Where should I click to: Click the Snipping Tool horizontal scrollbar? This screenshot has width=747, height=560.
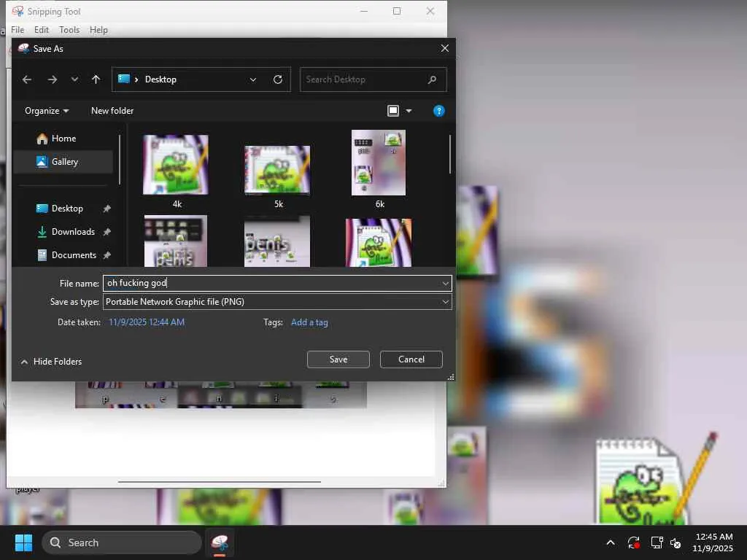pos(220,482)
